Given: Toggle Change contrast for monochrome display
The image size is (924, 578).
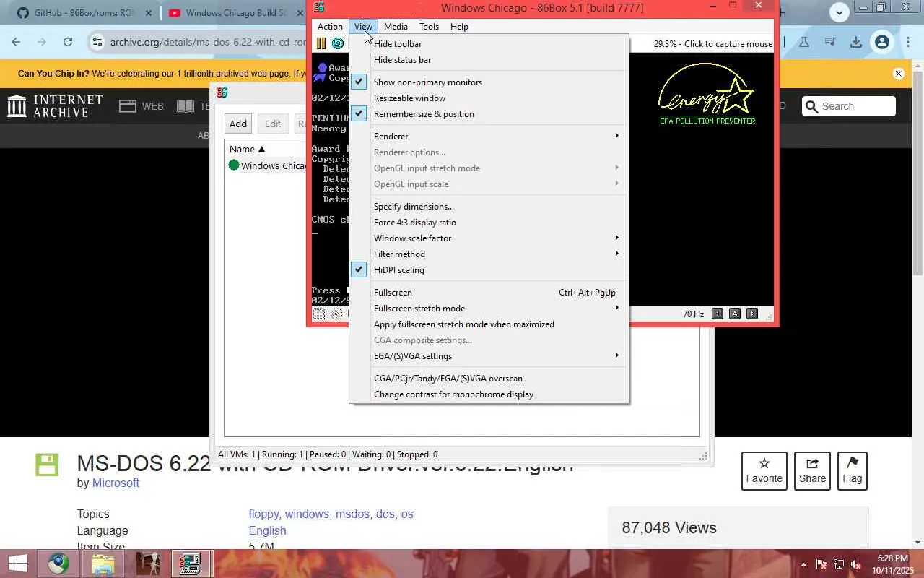Looking at the screenshot, I should pos(489,394).
